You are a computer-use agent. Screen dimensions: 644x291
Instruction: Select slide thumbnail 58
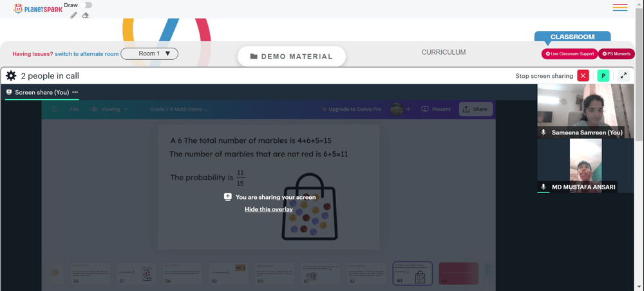[x=183, y=274]
